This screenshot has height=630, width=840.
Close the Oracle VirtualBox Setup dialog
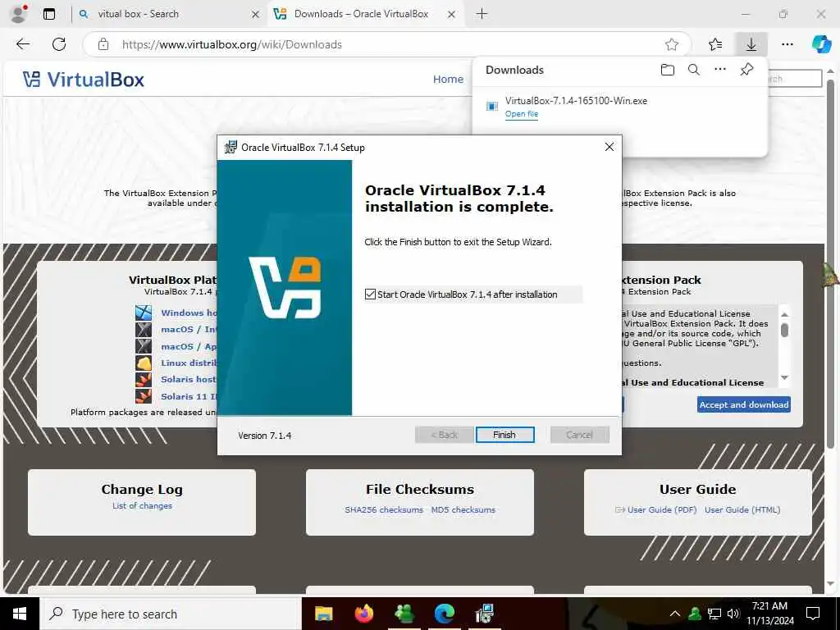[609, 147]
